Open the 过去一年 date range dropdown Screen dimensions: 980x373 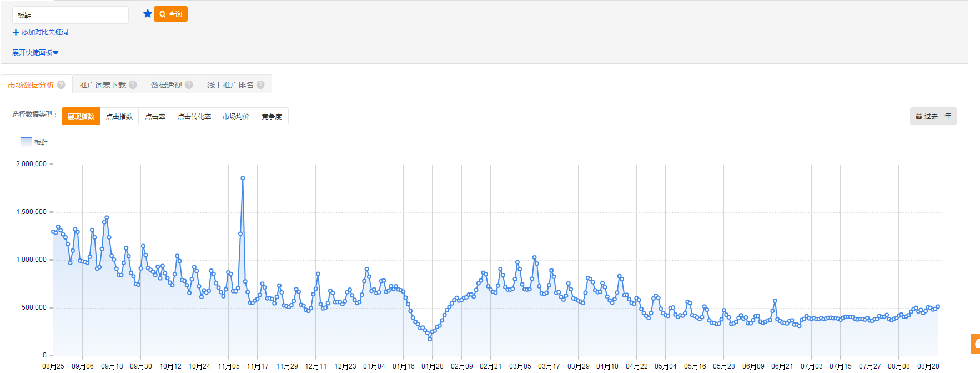(x=933, y=116)
